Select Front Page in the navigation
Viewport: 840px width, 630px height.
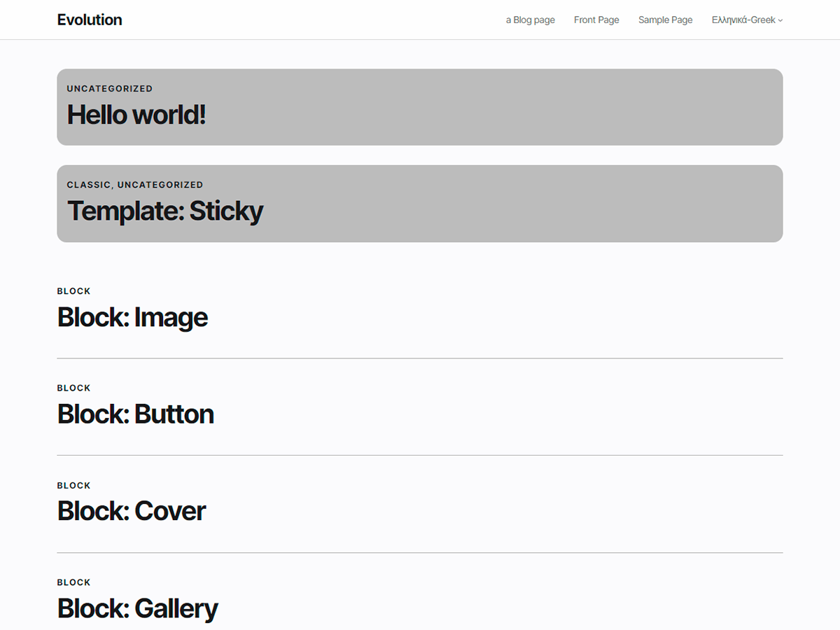596,20
